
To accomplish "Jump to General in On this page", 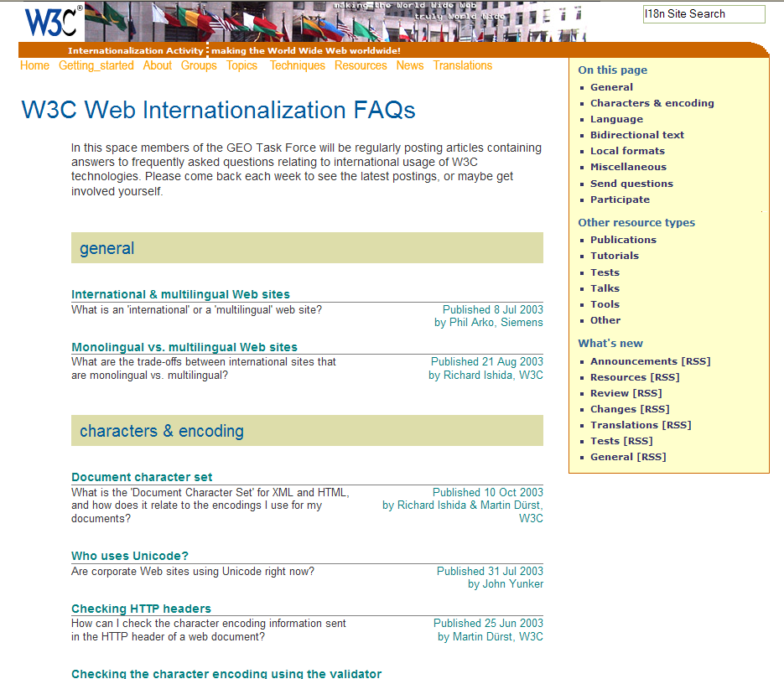I will 611,87.
